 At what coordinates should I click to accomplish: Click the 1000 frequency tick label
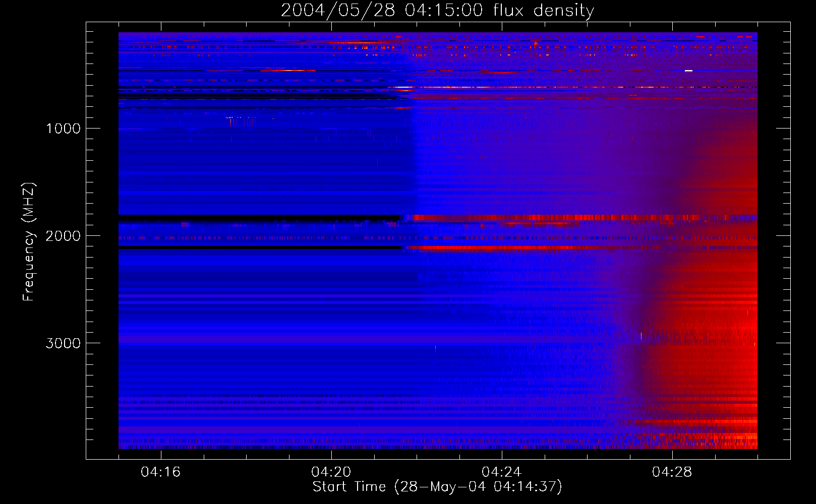pyautogui.click(x=63, y=129)
